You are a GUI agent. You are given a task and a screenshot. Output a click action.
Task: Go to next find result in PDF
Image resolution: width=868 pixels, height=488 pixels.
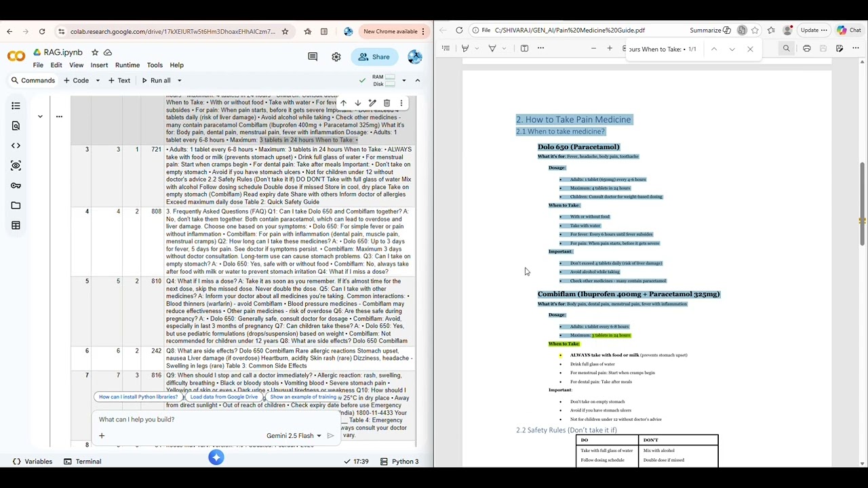pyautogui.click(x=732, y=49)
